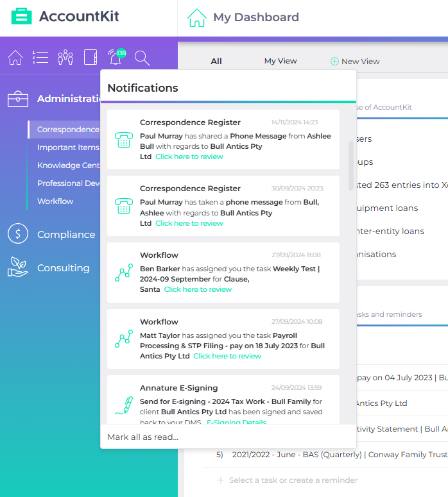
Task: Open Workflow in the sidebar
Action: [x=55, y=201]
